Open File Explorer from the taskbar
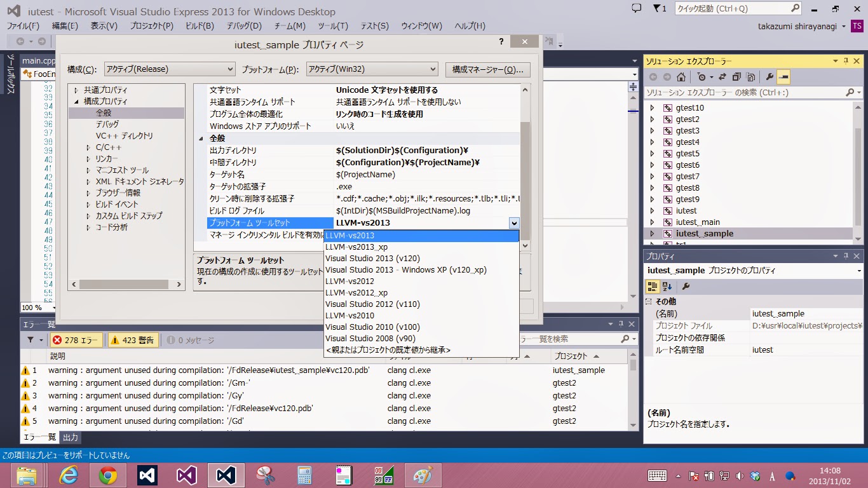Image resolution: width=868 pixels, height=488 pixels. [x=25, y=475]
